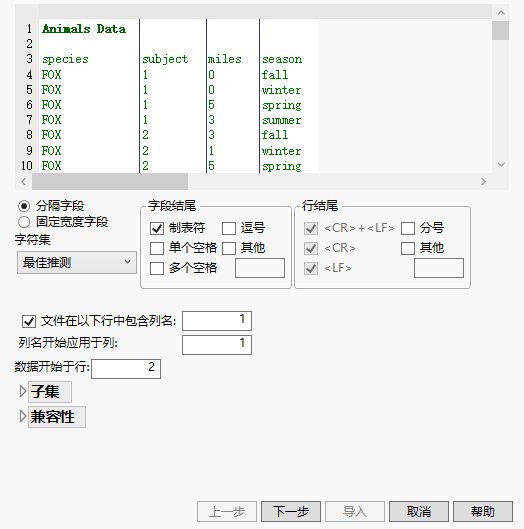Click the 'species' column header text
This screenshot has height=529, width=524.
[65, 59]
